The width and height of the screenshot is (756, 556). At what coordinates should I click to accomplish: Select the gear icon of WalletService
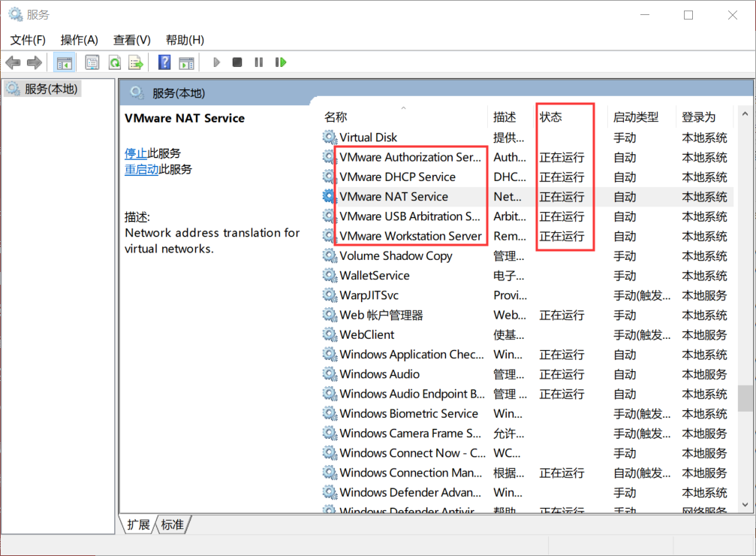330,275
